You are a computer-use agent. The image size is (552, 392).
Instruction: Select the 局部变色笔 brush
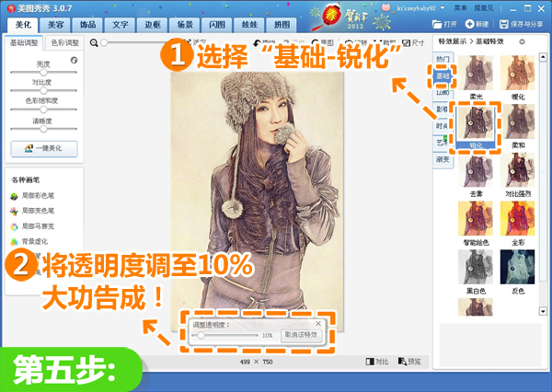point(32,211)
